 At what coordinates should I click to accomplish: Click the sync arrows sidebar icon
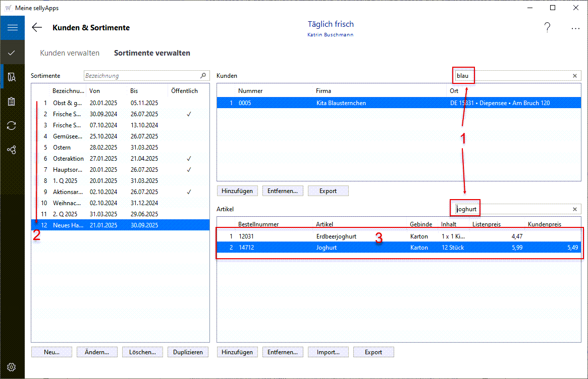pos(12,126)
